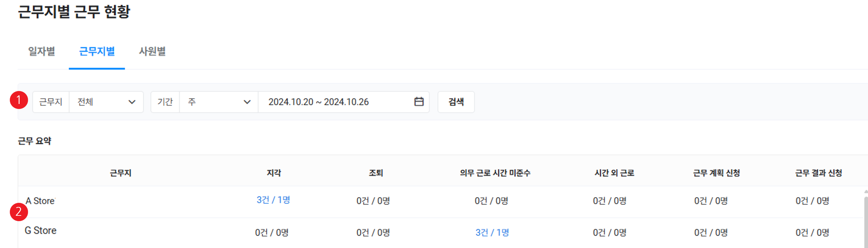Click the 조퇴 column header
This screenshot has height=248, width=868.
point(376,173)
